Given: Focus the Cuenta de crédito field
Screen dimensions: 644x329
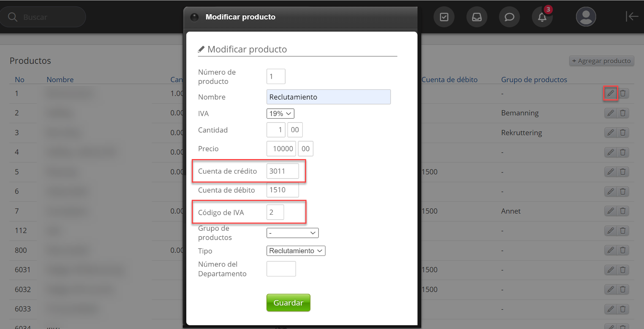Looking at the screenshot, I should [x=282, y=171].
